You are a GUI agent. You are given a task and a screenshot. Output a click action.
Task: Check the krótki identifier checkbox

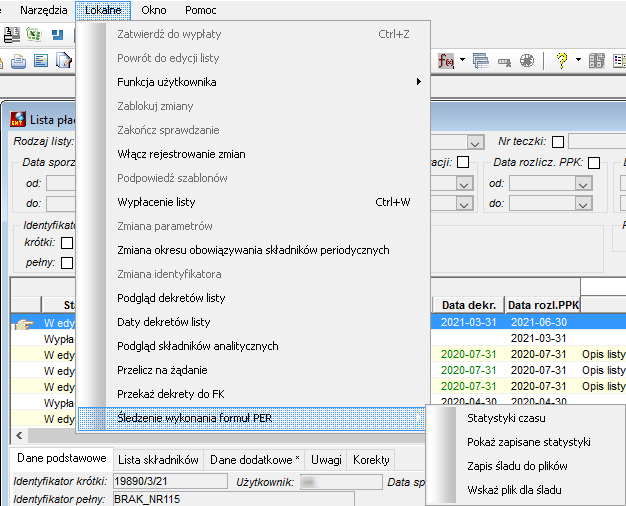pyautogui.click(x=67, y=243)
